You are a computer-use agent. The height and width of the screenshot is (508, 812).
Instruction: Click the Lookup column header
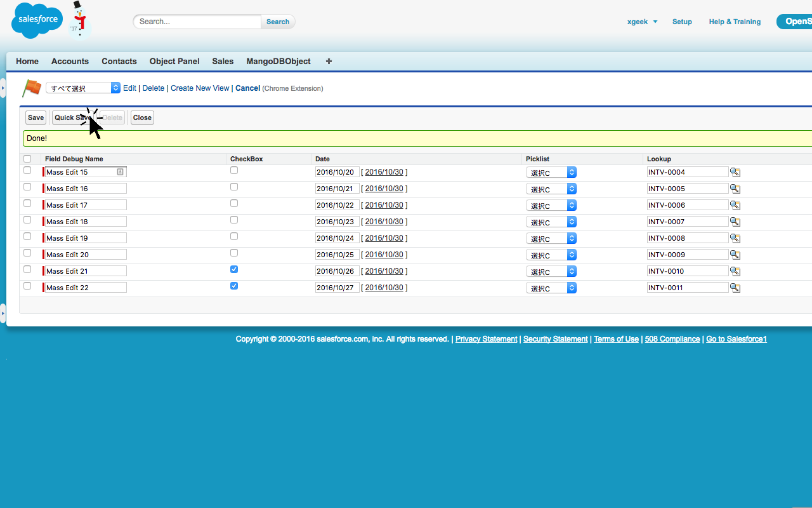658,159
